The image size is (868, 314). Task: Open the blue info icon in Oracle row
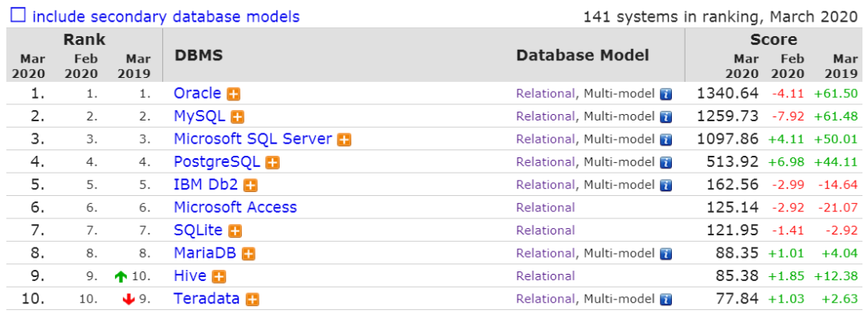point(666,95)
